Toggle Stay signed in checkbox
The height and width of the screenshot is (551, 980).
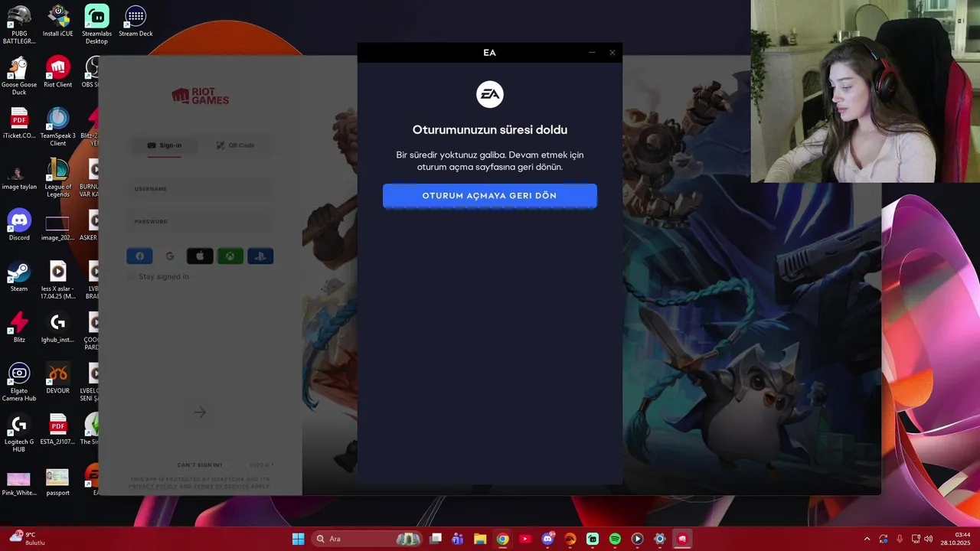pyautogui.click(x=131, y=276)
